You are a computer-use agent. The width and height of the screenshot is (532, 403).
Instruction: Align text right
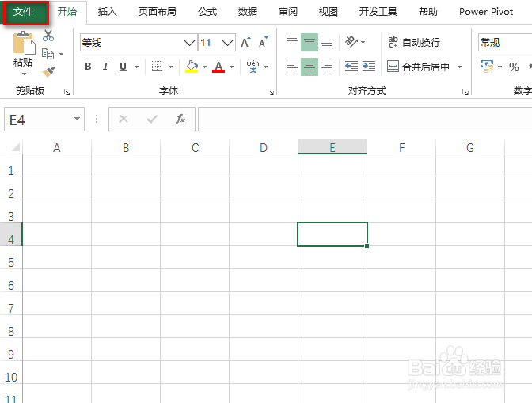327,67
